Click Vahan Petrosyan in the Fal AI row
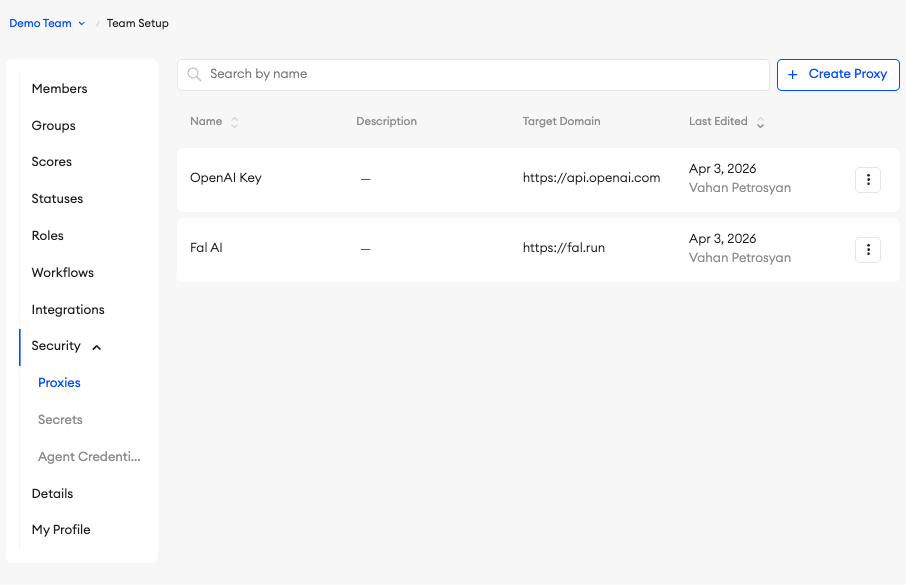 coord(740,258)
